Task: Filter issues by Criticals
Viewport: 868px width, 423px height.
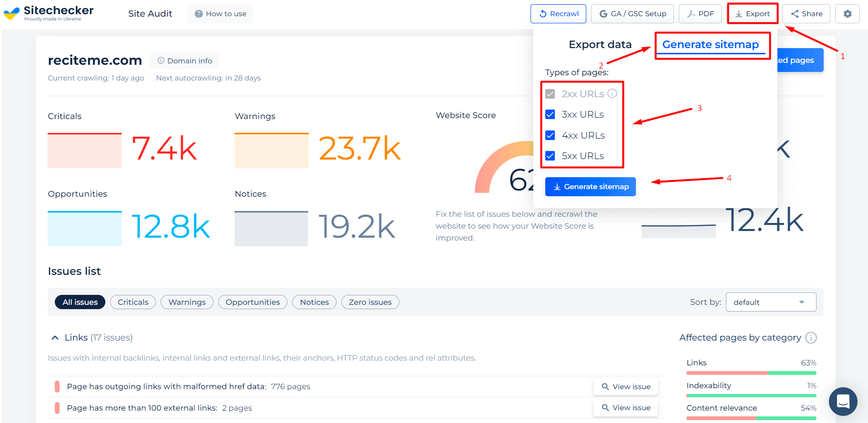Action: [133, 302]
